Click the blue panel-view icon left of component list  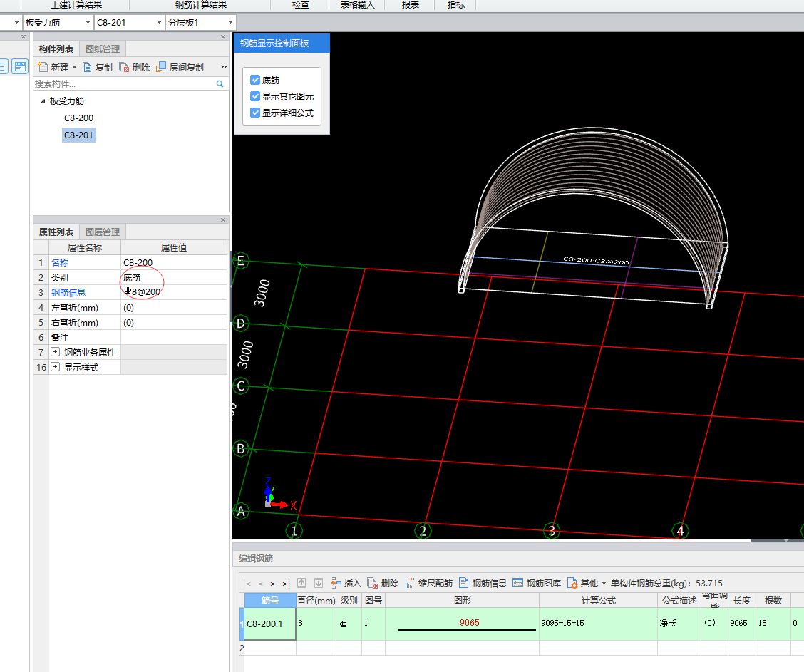pyautogui.click(x=20, y=67)
